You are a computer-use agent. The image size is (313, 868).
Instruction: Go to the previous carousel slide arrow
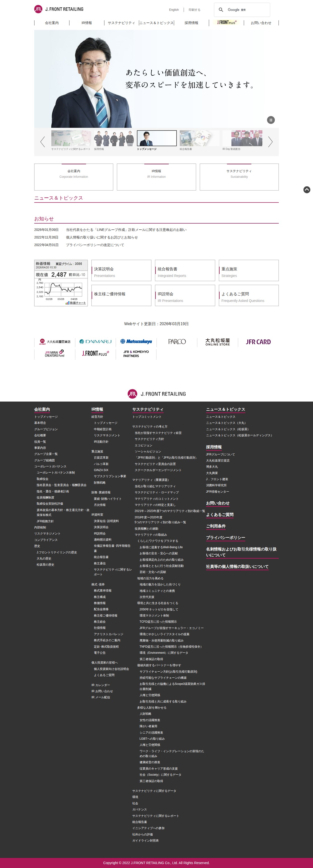point(42,142)
